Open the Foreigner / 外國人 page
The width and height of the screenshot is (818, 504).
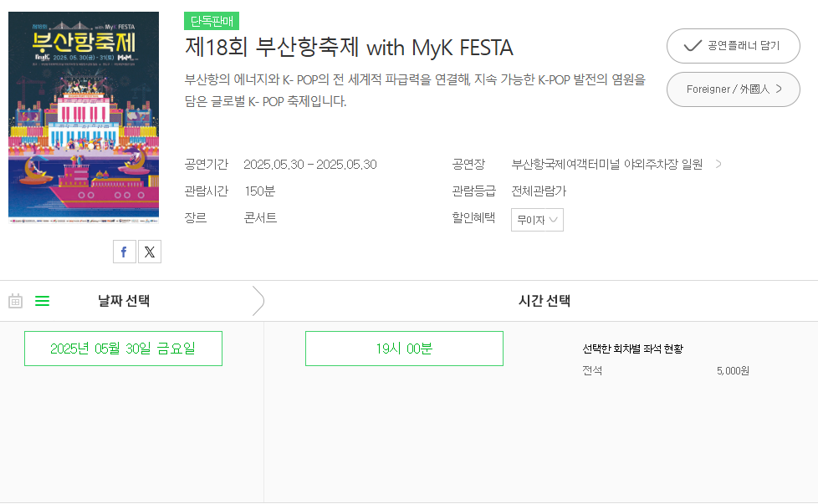coord(734,89)
